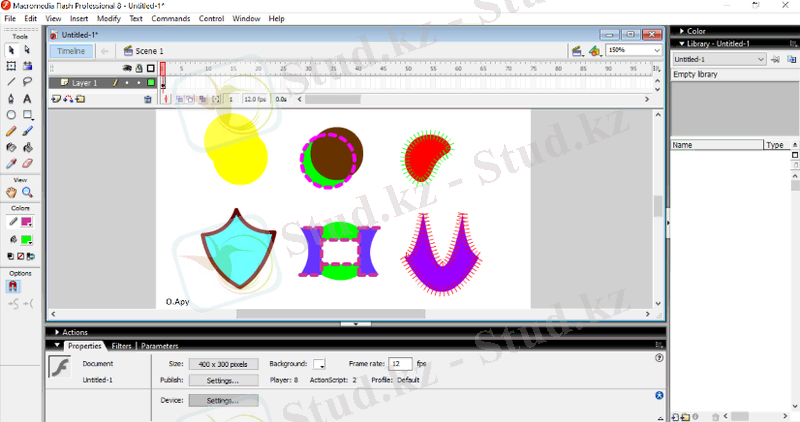
Task: Toggle Layer 1 lock dot
Action: (139, 83)
